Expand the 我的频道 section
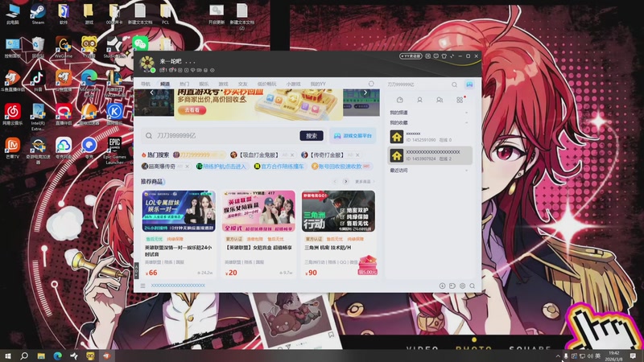This screenshot has height=362, width=644. (466, 113)
